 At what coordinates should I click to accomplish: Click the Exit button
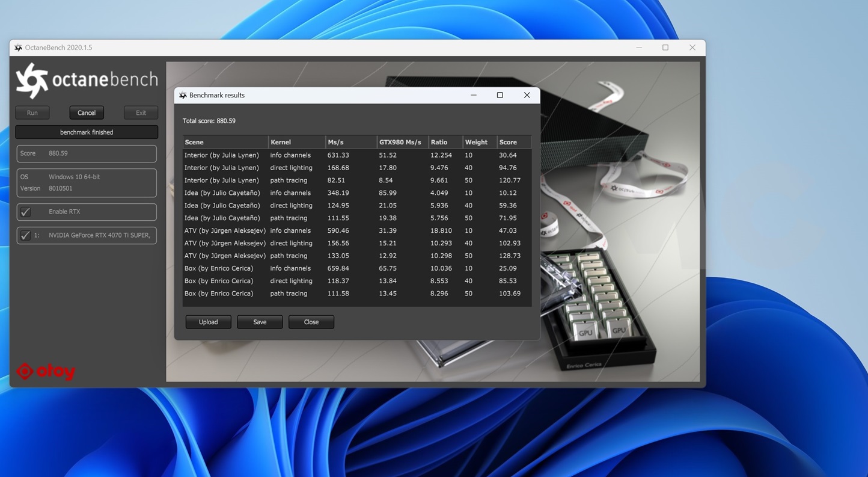tap(140, 112)
